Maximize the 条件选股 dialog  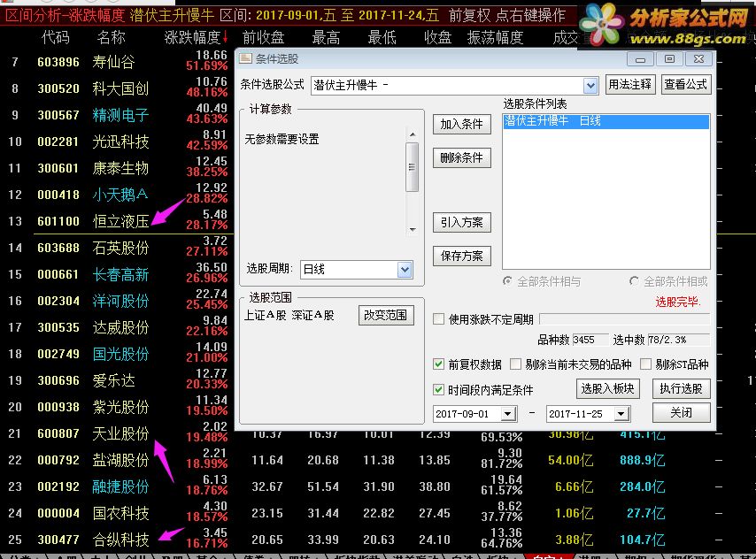(669, 59)
